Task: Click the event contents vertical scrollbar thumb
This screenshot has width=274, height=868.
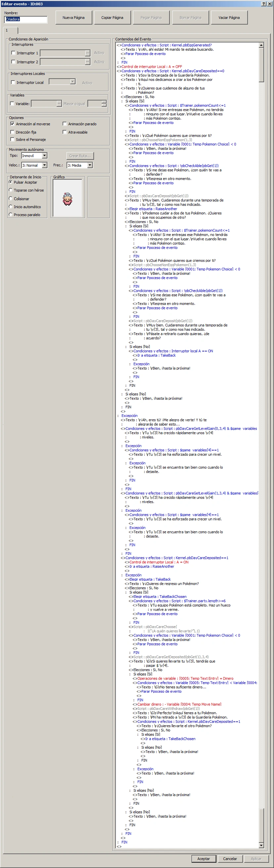Action: click(261, 65)
